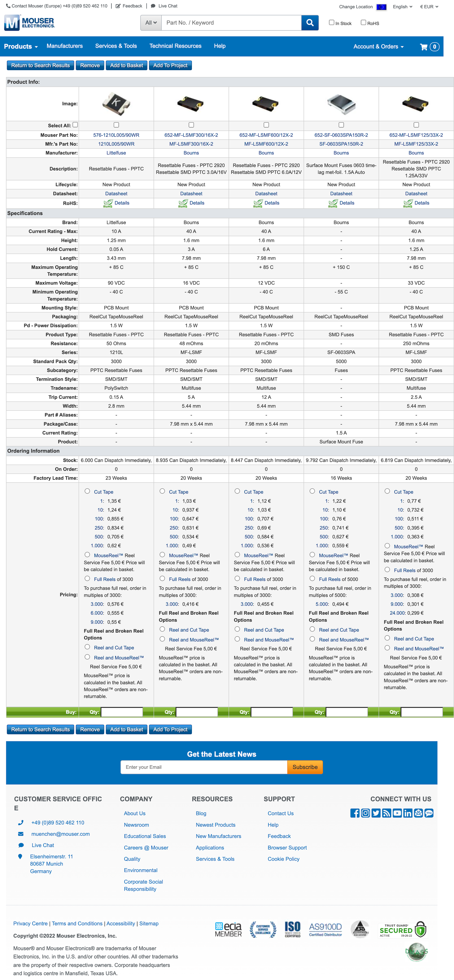454x980 pixels.
Task: Open the Datasheet link for SF-0603SPA150R-2
Action: pos(341,193)
